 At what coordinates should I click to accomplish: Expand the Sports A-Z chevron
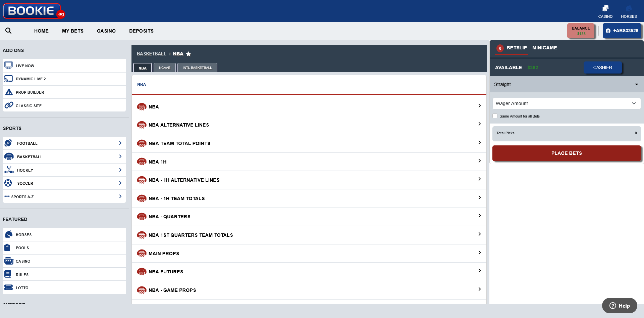pyautogui.click(x=120, y=196)
